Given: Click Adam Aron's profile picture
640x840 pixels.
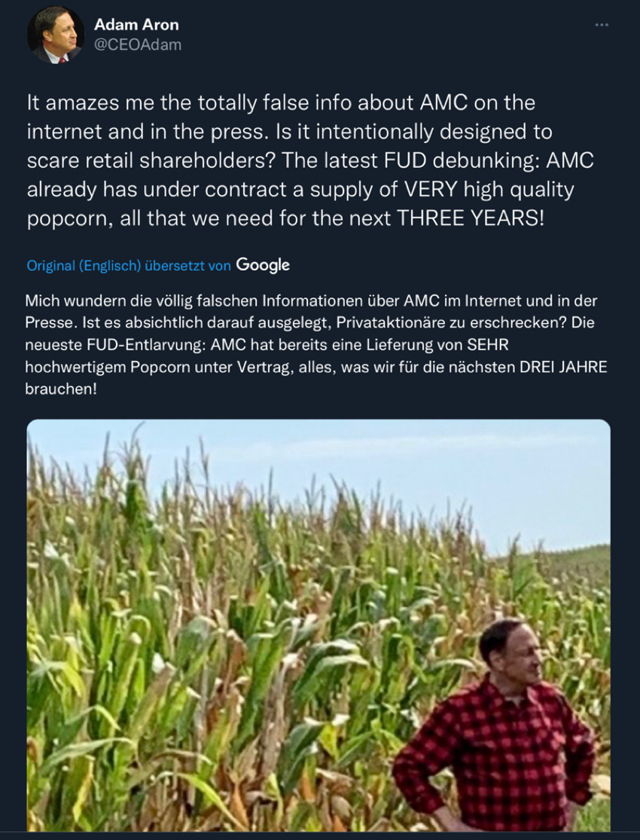Looking at the screenshot, I should pos(56,35).
